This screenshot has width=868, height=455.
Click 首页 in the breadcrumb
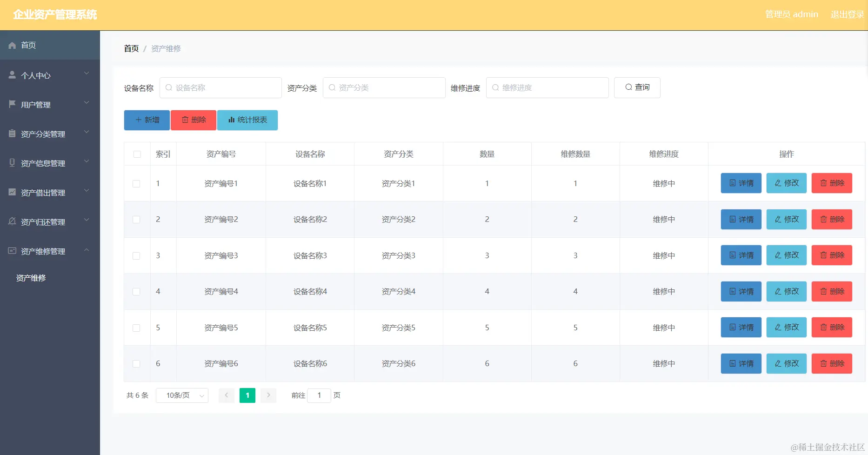131,48
